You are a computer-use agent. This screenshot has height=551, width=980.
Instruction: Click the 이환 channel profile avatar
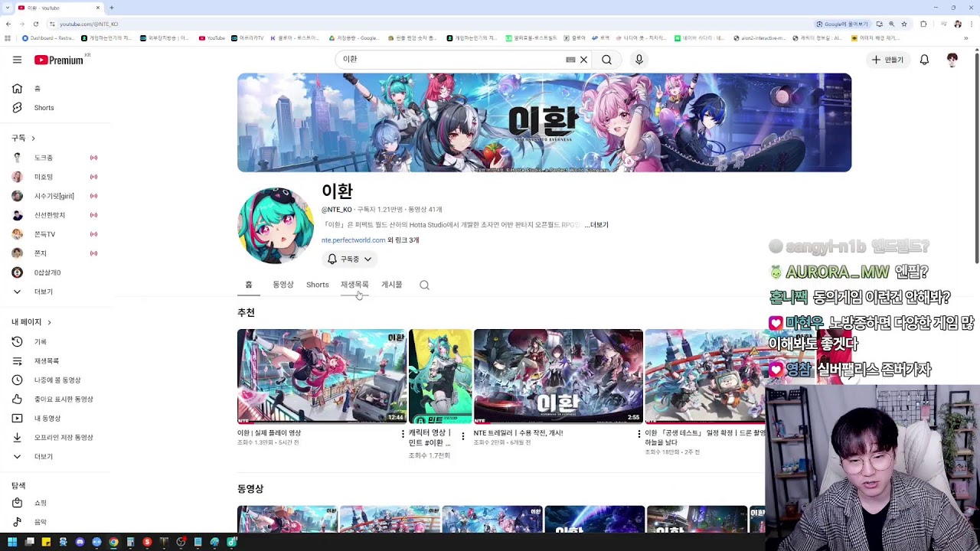click(276, 226)
